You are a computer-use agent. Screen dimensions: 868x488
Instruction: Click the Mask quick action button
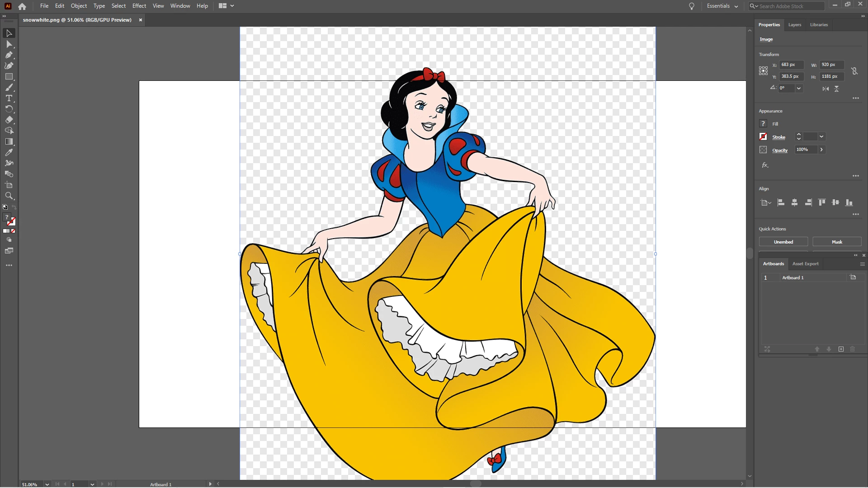tap(836, 242)
